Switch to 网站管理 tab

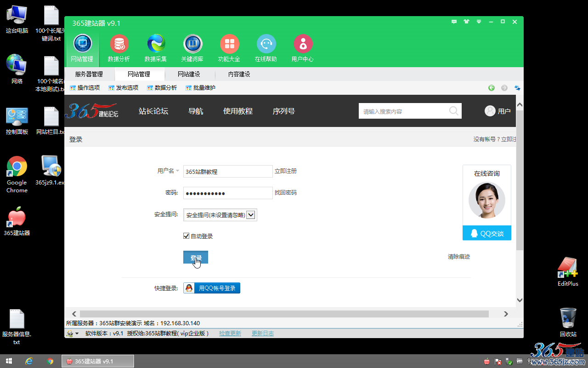click(139, 74)
